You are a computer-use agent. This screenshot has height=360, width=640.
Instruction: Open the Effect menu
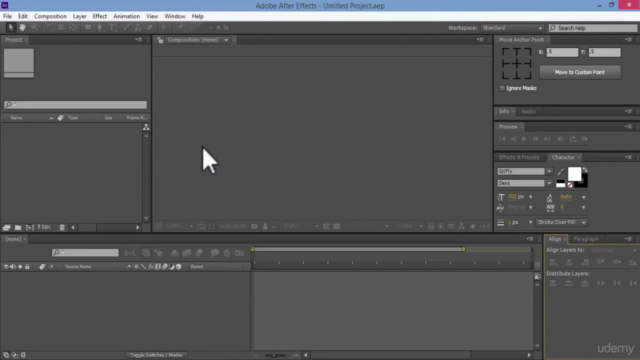100,16
